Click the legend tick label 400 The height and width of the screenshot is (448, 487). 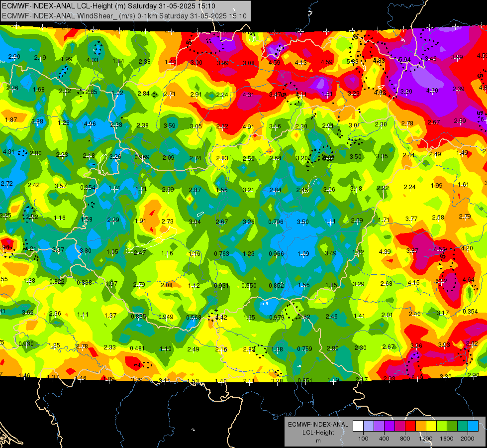point(384,439)
